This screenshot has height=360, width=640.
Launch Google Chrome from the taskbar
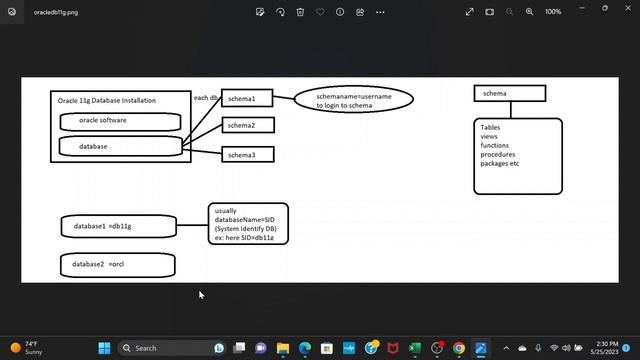tap(459, 348)
